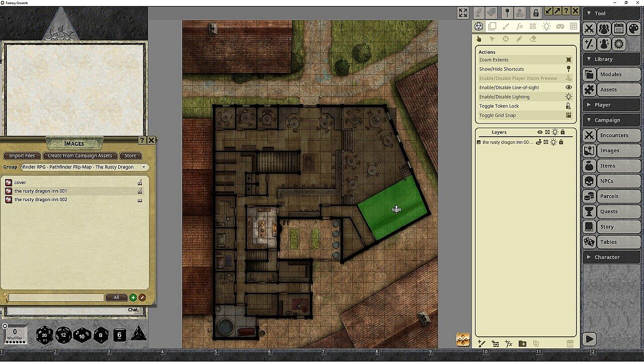The image size is (644, 362).
Task: Select the brick wall line-of-sight tab
Action: (533, 26)
